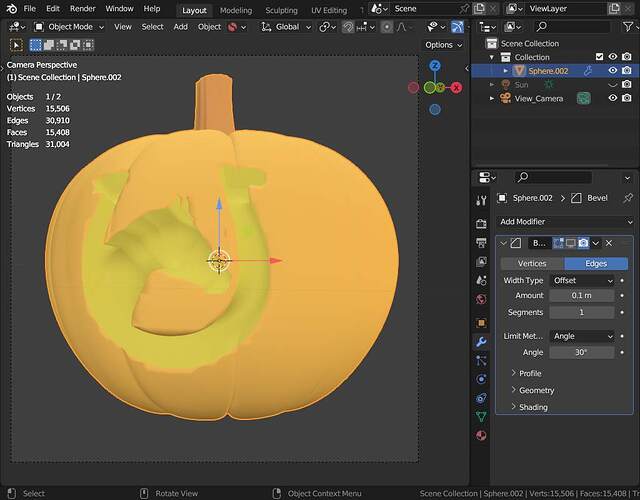Screen dimensions: 640x500
Task: Expand the View_Camera tree item
Action: (492, 98)
